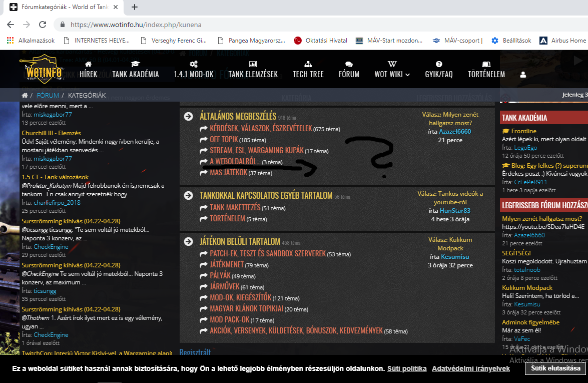Open the 1.4.1 MOD-OK menu item
This screenshot has width=588, height=383.
[x=194, y=70]
